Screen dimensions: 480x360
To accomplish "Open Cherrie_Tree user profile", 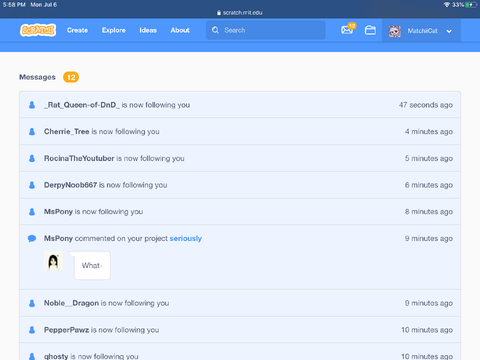I will tap(67, 132).
